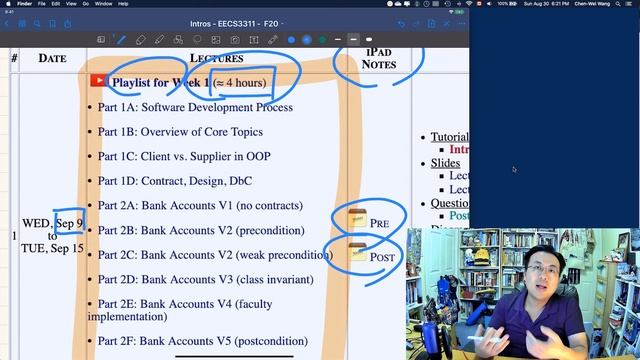640x360 pixels.
Task: Select the Lasso selection tool
Action: click(x=197, y=40)
